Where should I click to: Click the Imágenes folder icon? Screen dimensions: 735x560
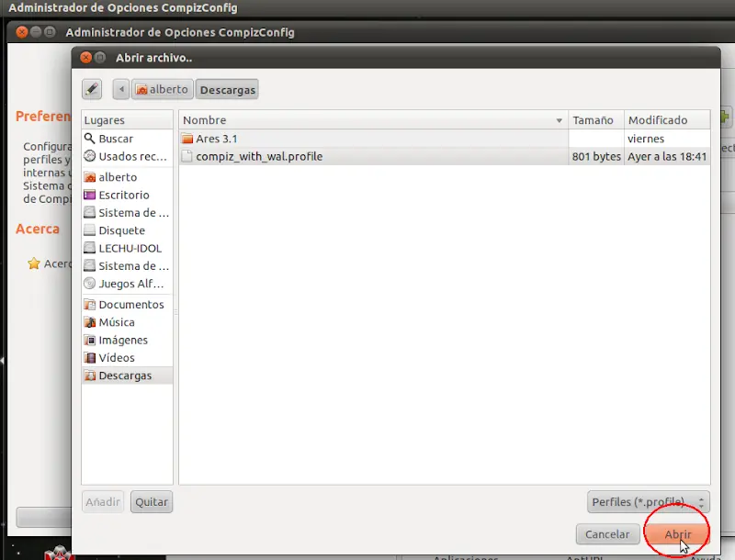coord(89,340)
